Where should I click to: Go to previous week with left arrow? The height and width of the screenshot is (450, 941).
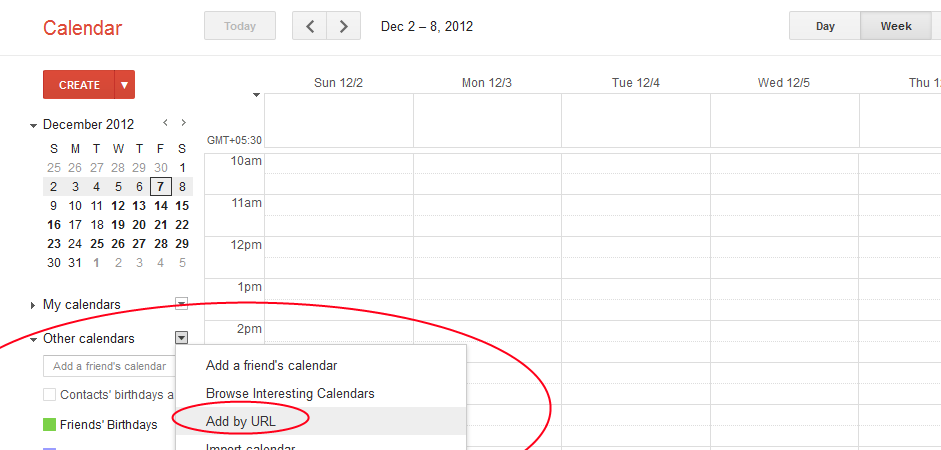coord(309,26)
